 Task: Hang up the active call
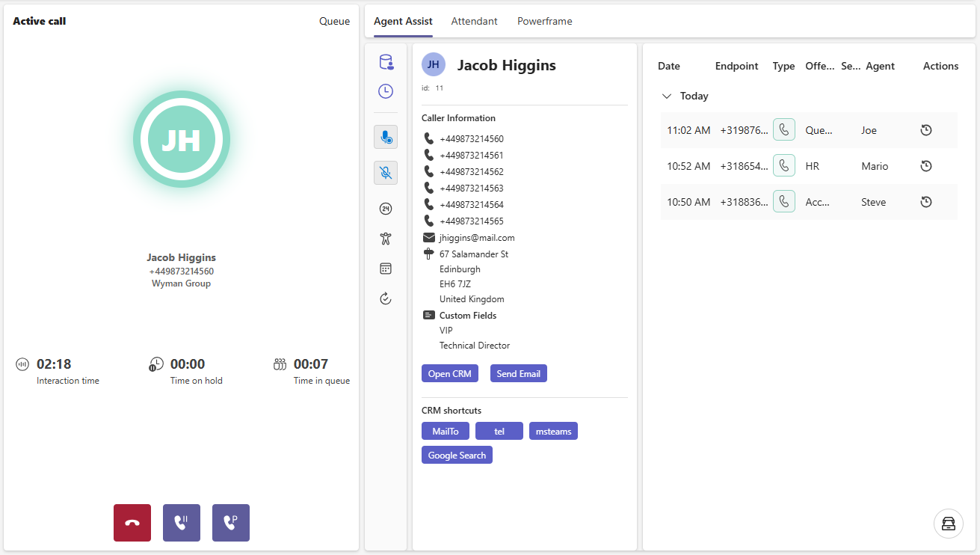(x=132, y=522)
